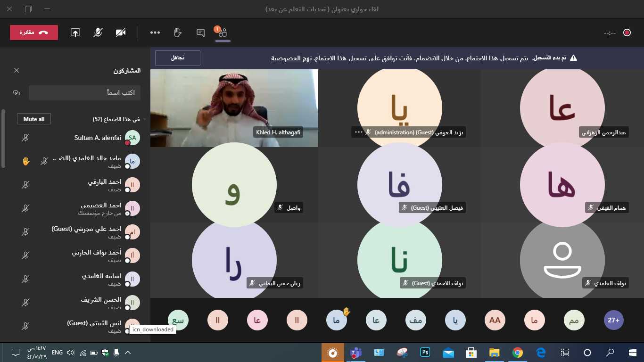
Task: Open Photoshop from the taskbar
Action: pos(425,353)
